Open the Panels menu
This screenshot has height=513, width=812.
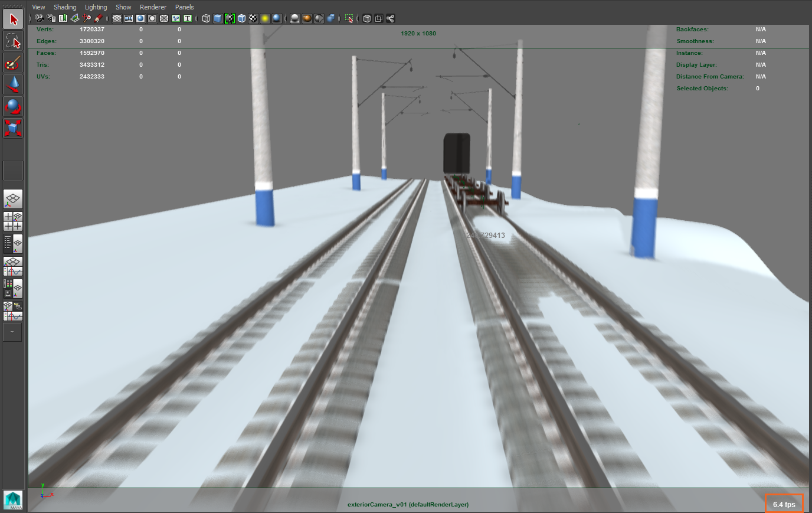click(x=184, y=7)
